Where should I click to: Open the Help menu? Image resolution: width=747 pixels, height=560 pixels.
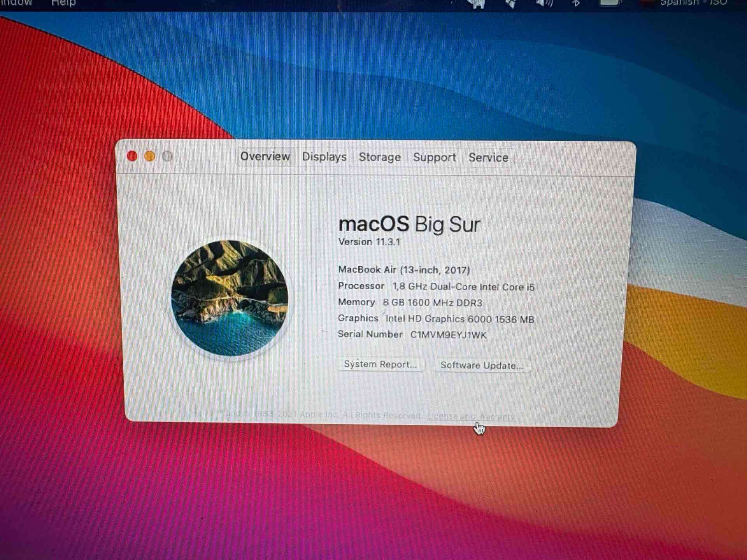(62, 3)
